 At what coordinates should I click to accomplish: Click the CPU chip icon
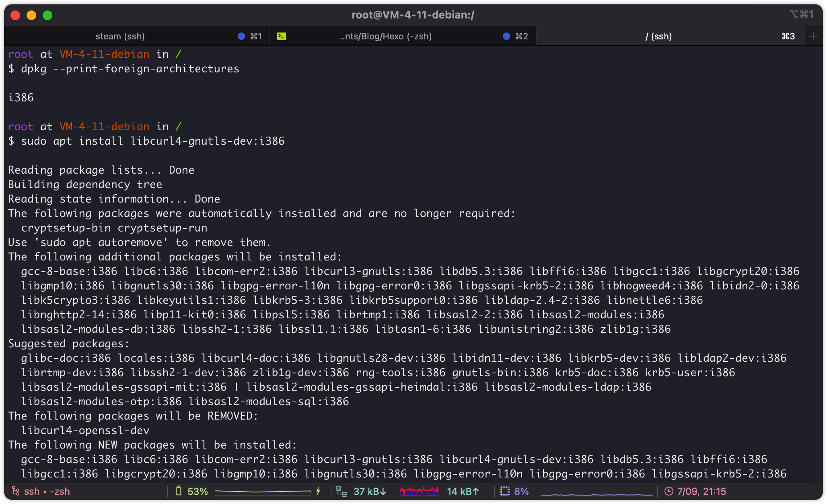coord(504,491)
